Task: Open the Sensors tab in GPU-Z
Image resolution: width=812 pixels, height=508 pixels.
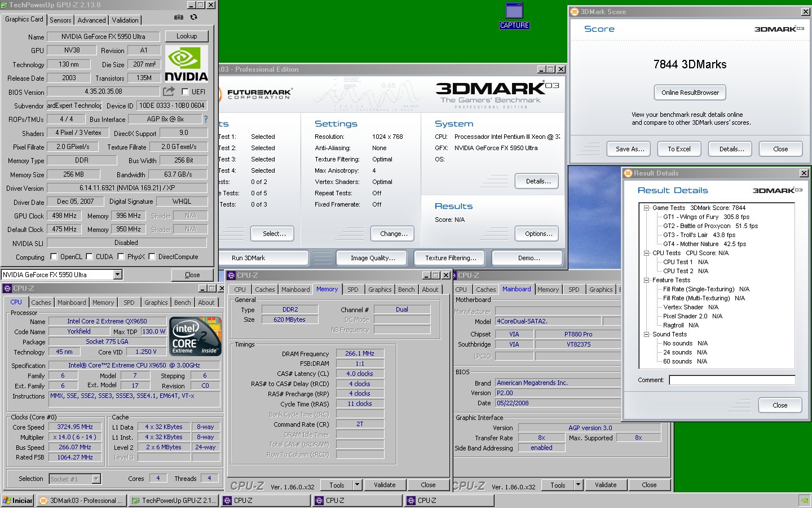Action: (x=60, y=20)
